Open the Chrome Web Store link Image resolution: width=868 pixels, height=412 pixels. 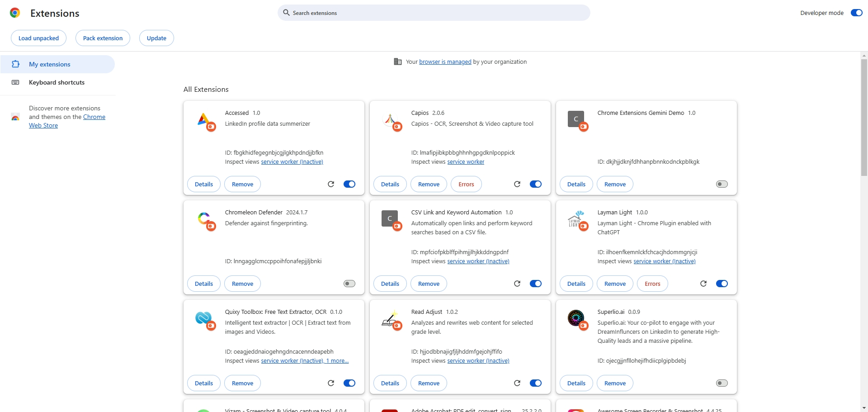67,121
